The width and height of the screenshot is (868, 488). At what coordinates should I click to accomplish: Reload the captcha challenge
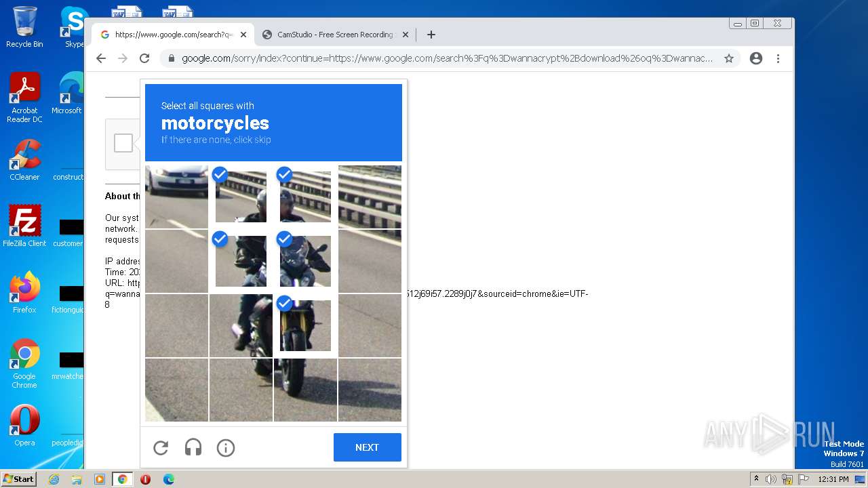pyautogui.click(x=161, y=447)
